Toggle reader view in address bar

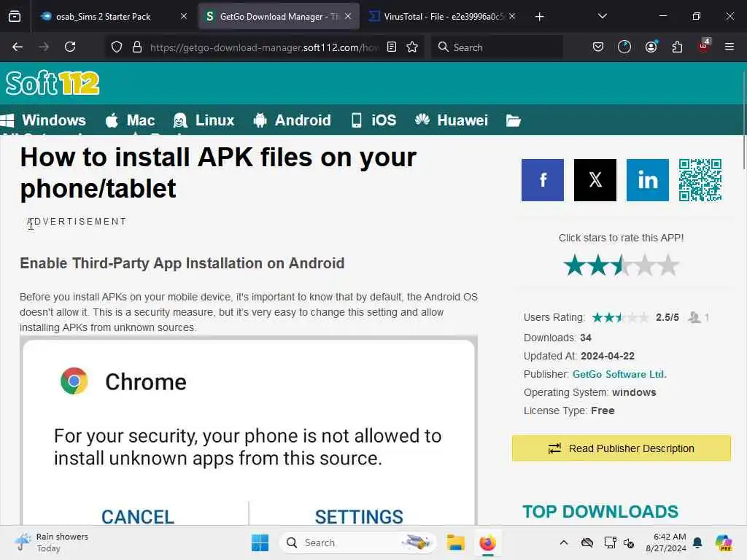(392, 47)
